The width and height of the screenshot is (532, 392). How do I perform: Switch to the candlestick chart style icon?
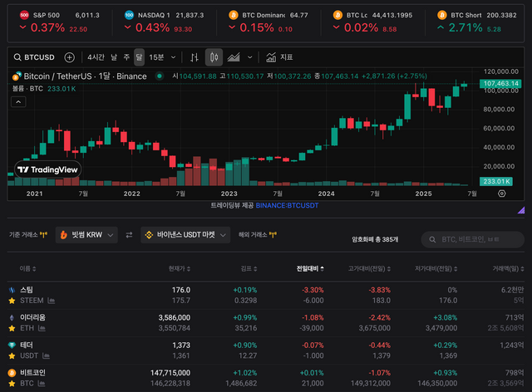click(214, 57)
